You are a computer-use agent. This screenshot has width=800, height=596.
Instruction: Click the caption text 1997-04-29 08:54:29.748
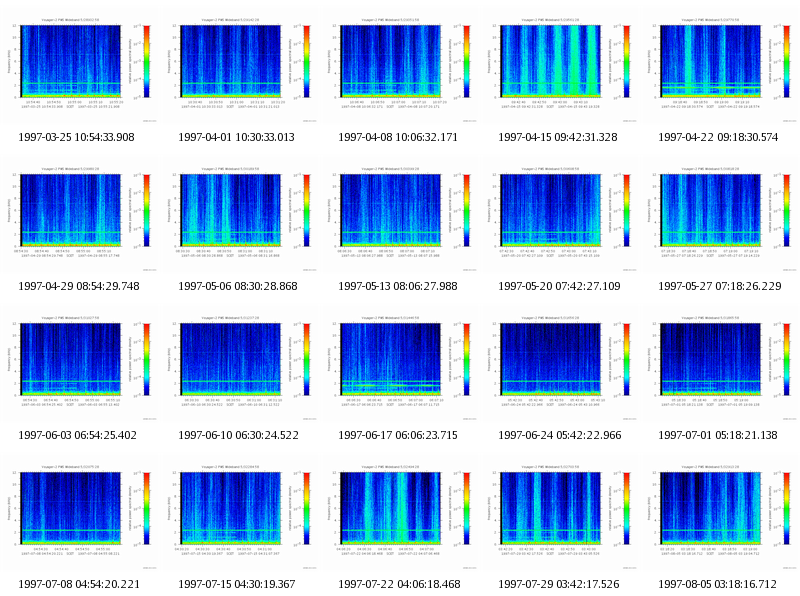[x=79, y=286]
